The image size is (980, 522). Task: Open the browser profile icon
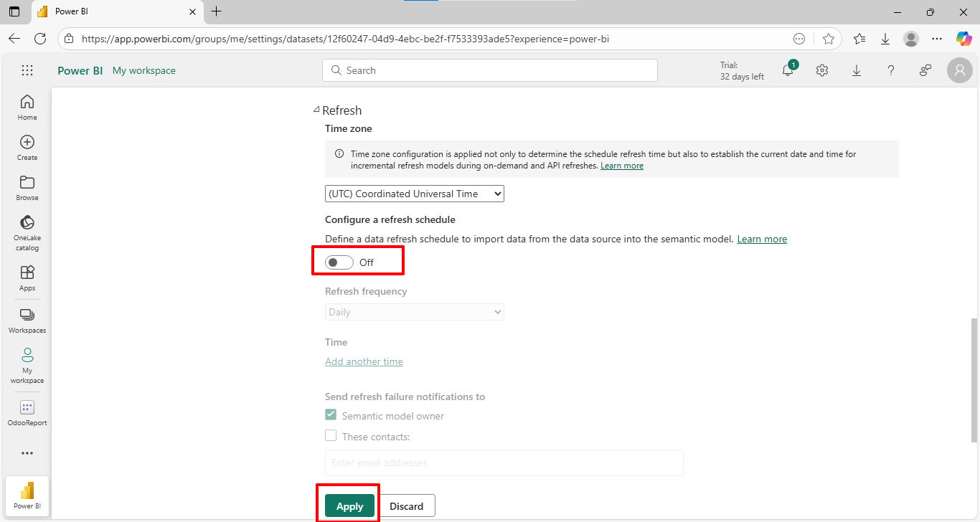click(x=911, y=39)
